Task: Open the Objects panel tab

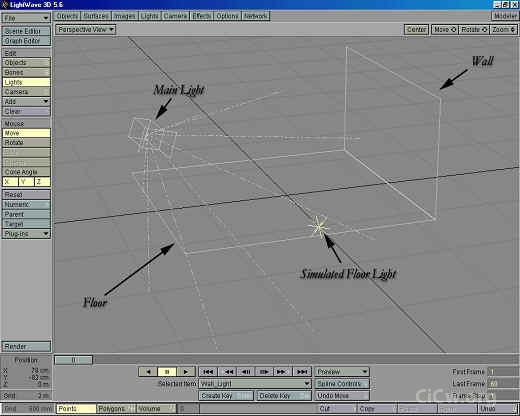Action: coord(67,16)
